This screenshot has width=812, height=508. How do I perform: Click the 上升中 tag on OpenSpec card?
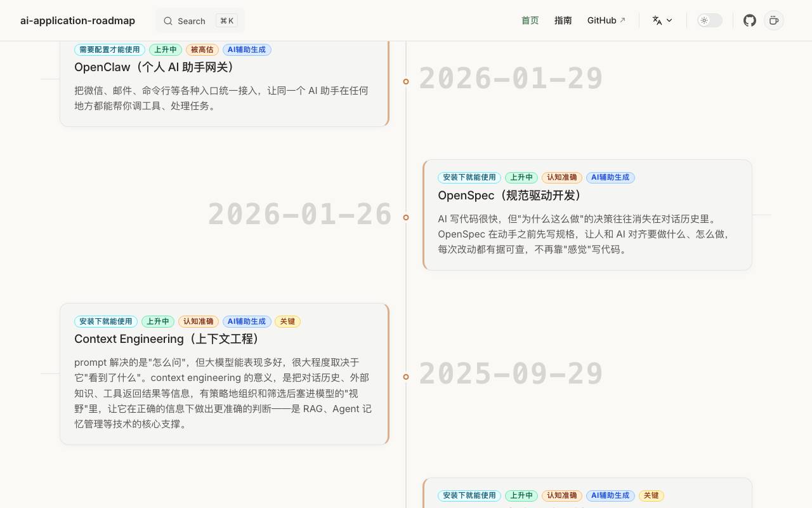521,178
